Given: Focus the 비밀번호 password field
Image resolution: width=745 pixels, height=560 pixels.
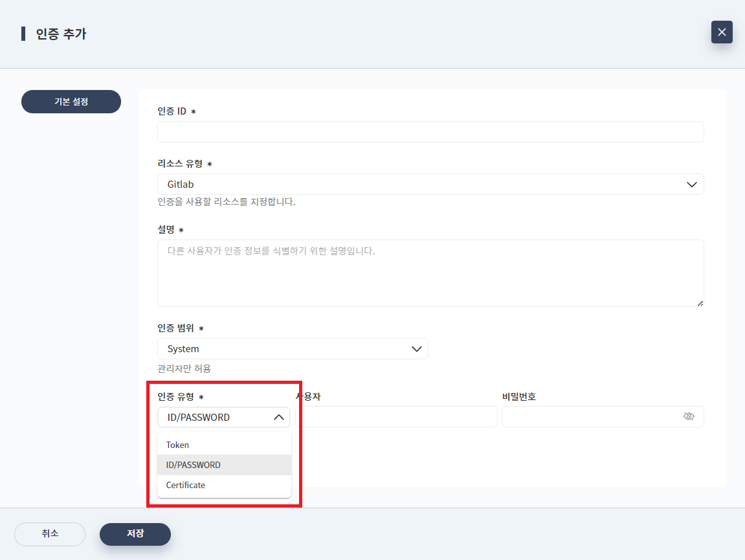Looking at the screenshot, I should (x=603, y=416).
